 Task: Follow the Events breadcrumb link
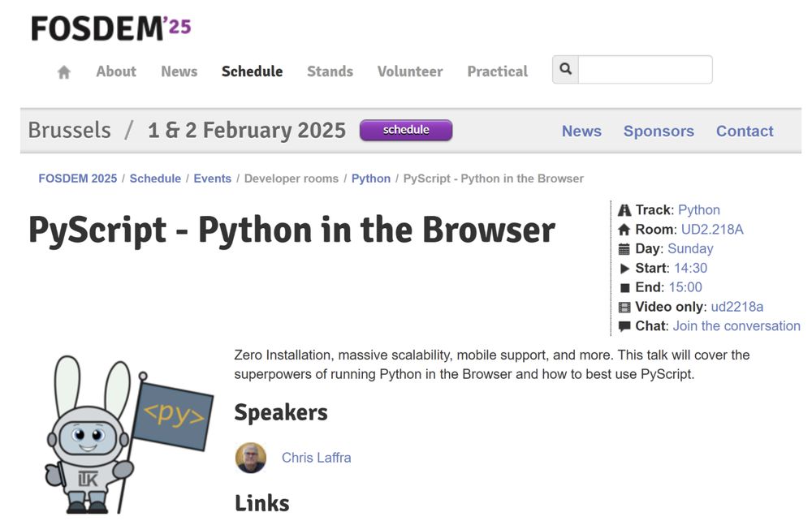(x=212, y=179)
